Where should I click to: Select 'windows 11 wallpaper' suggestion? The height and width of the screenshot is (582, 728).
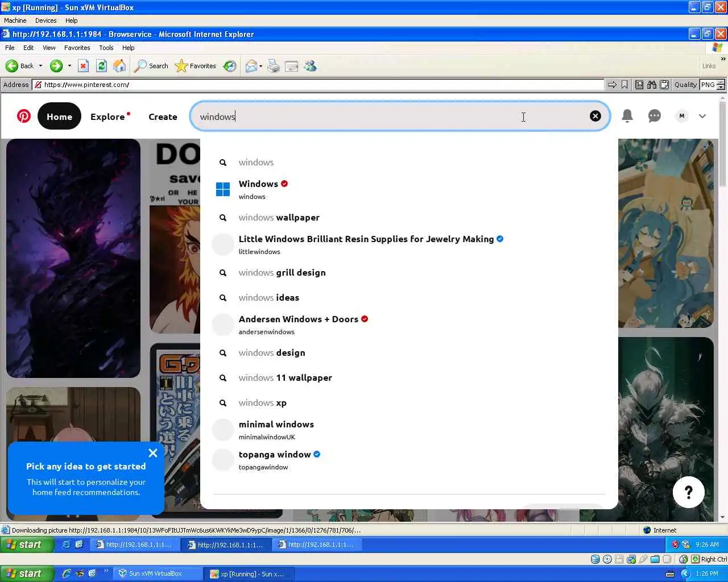click(409, 377)
